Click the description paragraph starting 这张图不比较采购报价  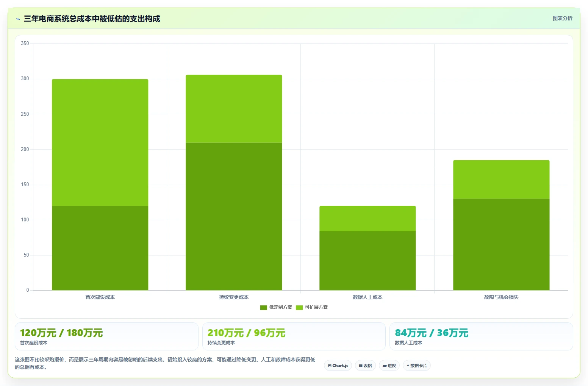coord(165,363)
